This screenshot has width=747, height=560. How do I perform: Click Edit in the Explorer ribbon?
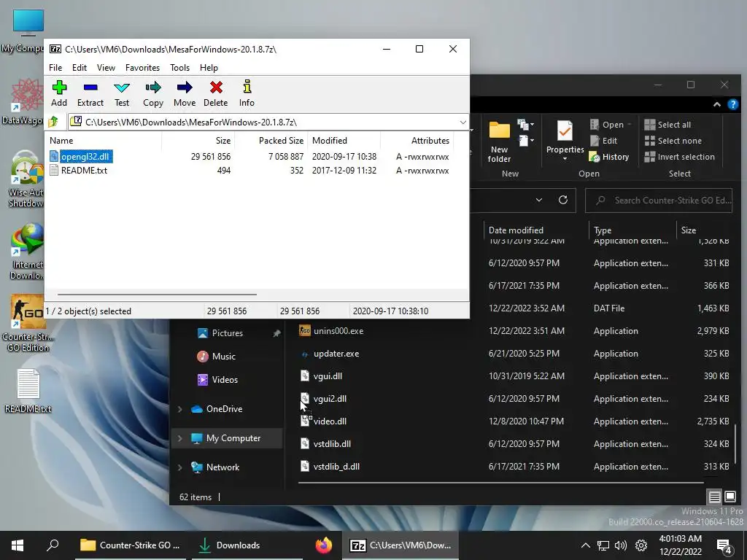(x=603, y=141)
